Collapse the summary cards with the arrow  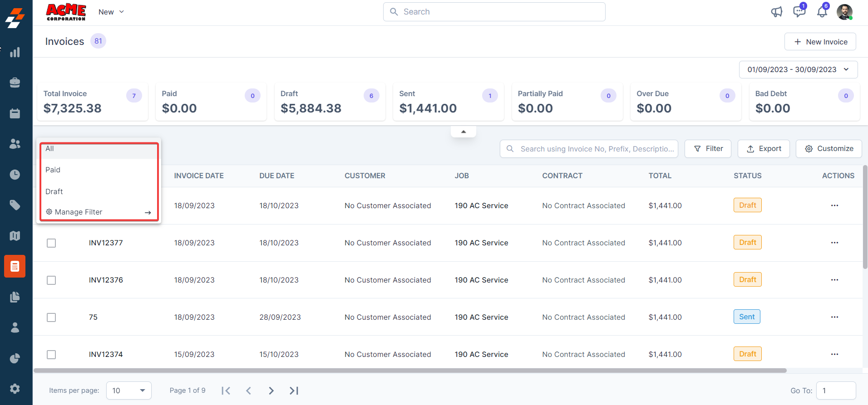tap(463, 132)
